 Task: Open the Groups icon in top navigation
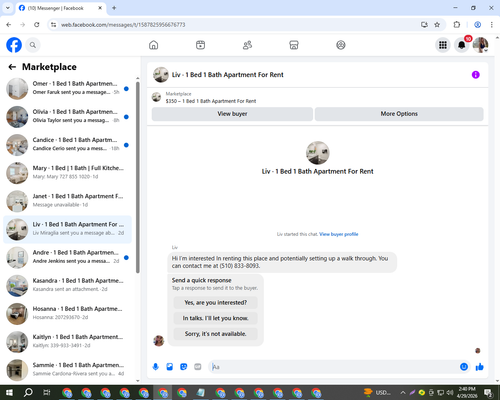[341, 45]
